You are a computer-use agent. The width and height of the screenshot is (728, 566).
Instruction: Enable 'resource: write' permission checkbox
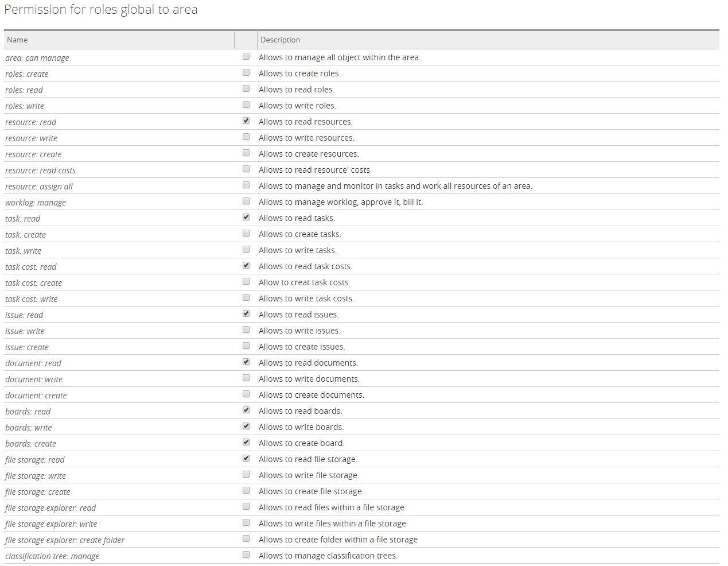coord(246,137)
